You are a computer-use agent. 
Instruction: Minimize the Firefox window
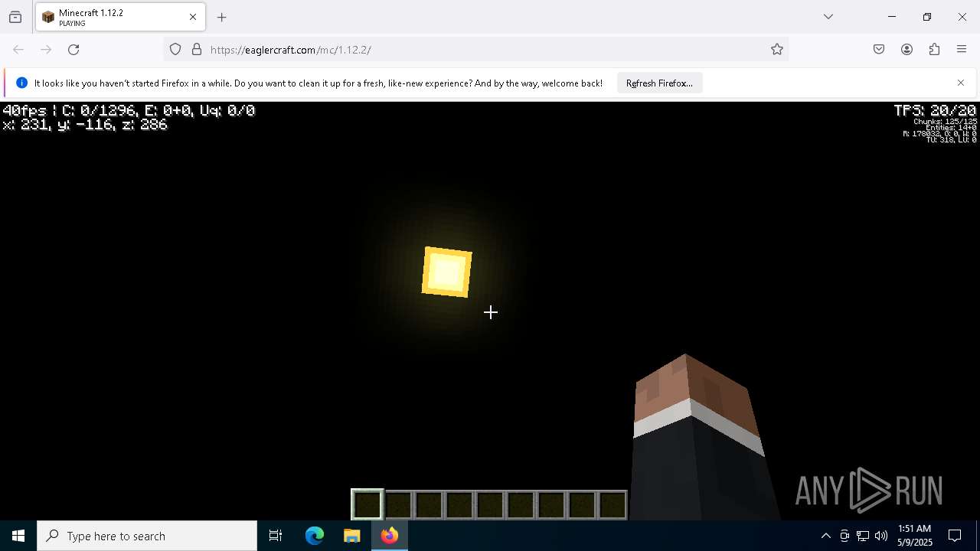[x=892, y=17]
